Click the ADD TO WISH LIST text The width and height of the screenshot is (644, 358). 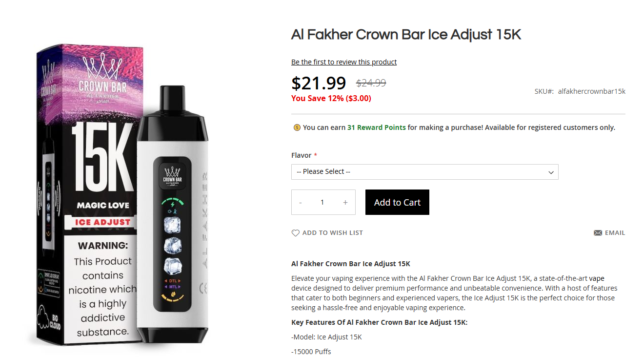coord(333,233)
